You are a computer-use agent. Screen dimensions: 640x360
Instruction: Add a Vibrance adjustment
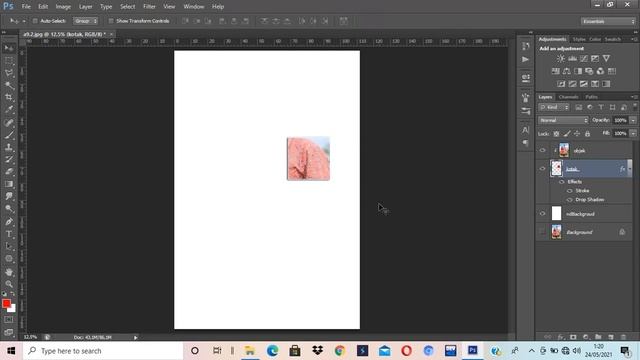tap(607, 59)
